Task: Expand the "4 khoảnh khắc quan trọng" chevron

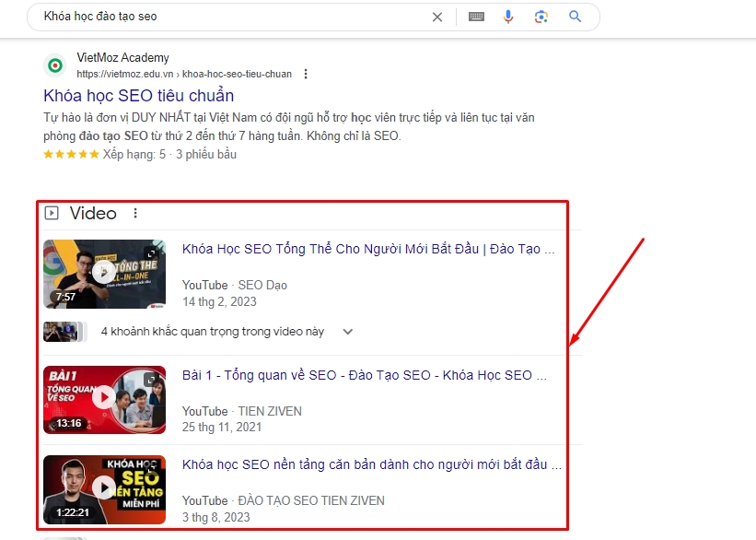Action: 347,332
